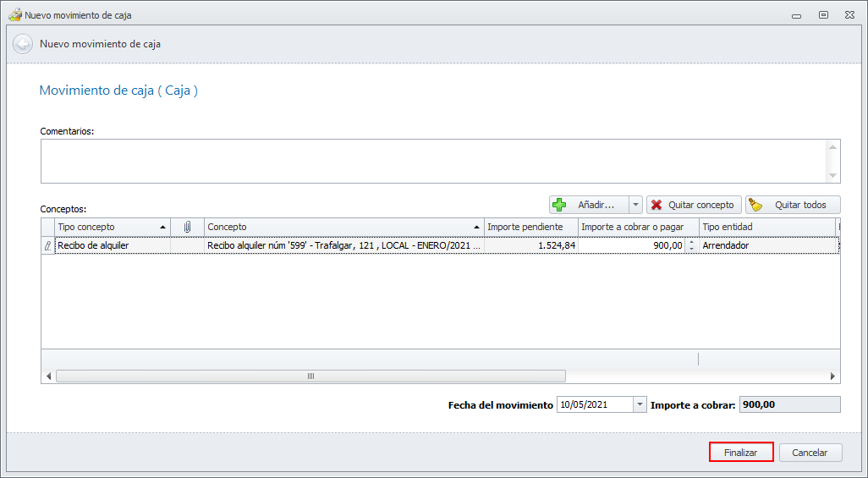Image resolution: width=868 pixels, height=478 pixels.
Task: Sort by Concepto column header
Action: point(343,227)
